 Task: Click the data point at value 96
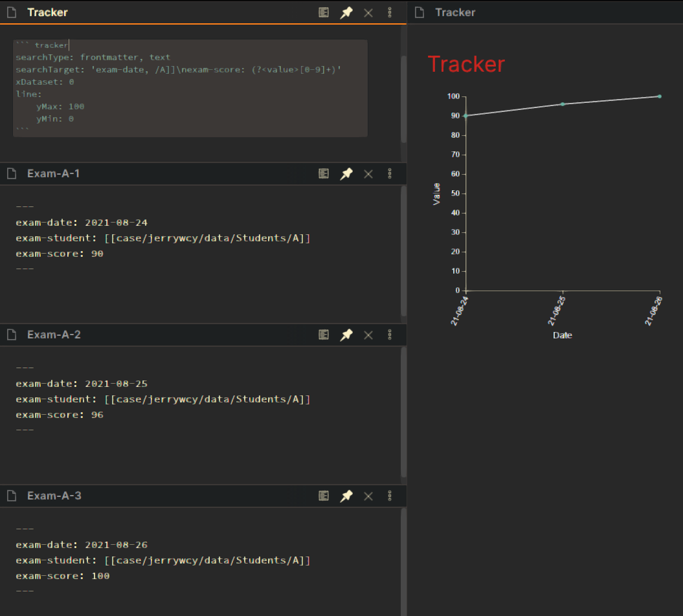563,104
